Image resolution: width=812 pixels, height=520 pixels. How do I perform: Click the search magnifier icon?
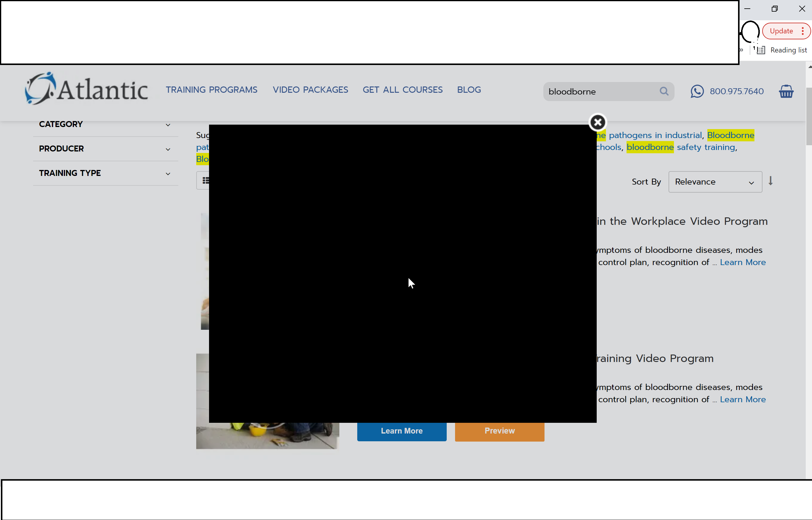coord(664,91)
